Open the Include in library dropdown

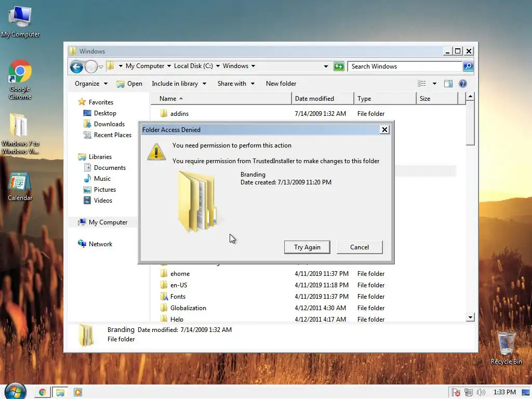click(179, 84)
